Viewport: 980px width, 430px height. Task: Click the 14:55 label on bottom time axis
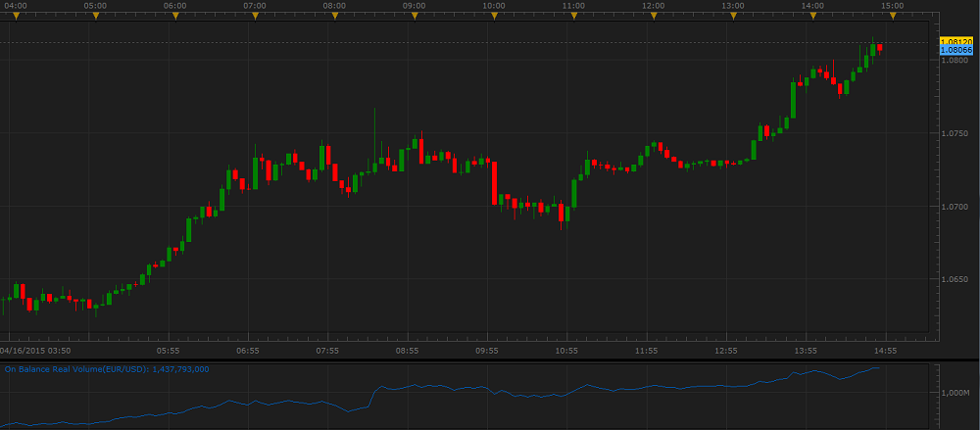(x=886, y=350)
